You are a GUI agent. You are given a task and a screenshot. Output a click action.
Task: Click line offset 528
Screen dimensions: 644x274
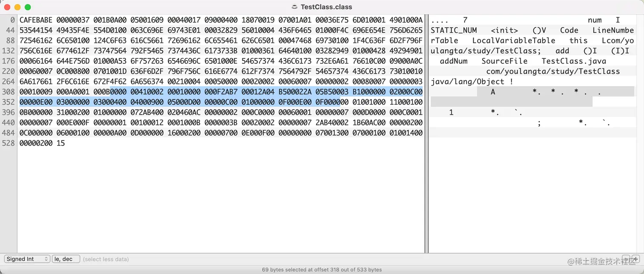tap(9, 143)
